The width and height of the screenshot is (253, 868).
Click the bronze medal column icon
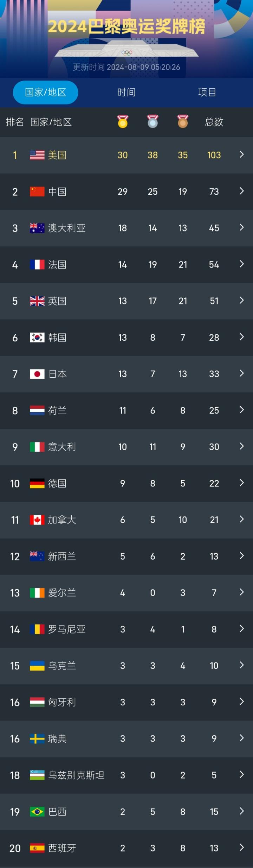pyautogui.click(x=183, y=121)
